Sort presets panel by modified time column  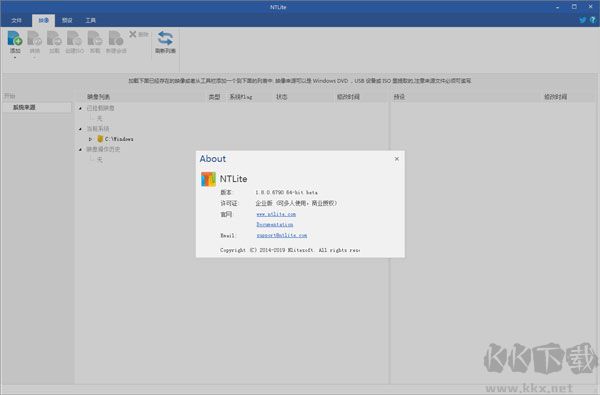[556, 97]
